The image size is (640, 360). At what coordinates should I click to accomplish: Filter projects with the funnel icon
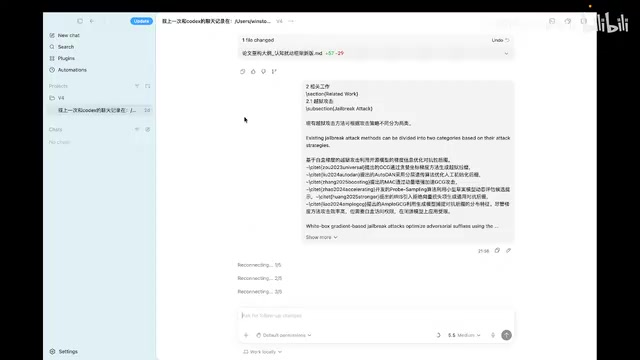(x=137, y=86)
